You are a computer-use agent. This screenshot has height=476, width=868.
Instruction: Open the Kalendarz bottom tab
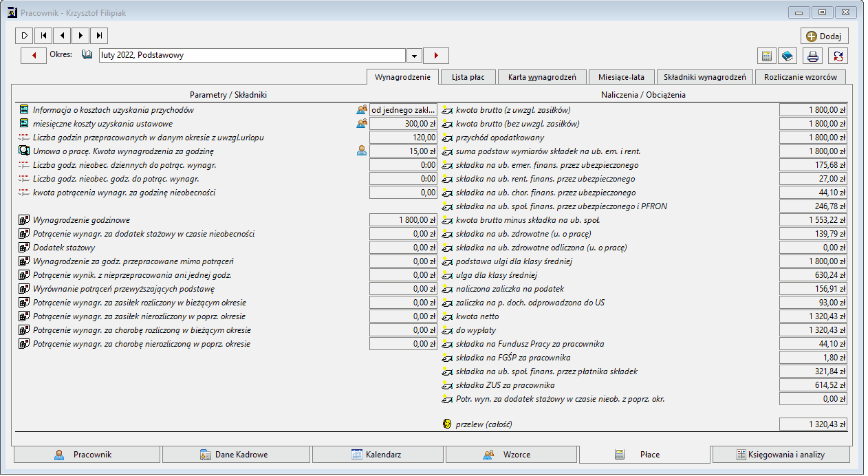pyautogui.click(x=377, y=455)
